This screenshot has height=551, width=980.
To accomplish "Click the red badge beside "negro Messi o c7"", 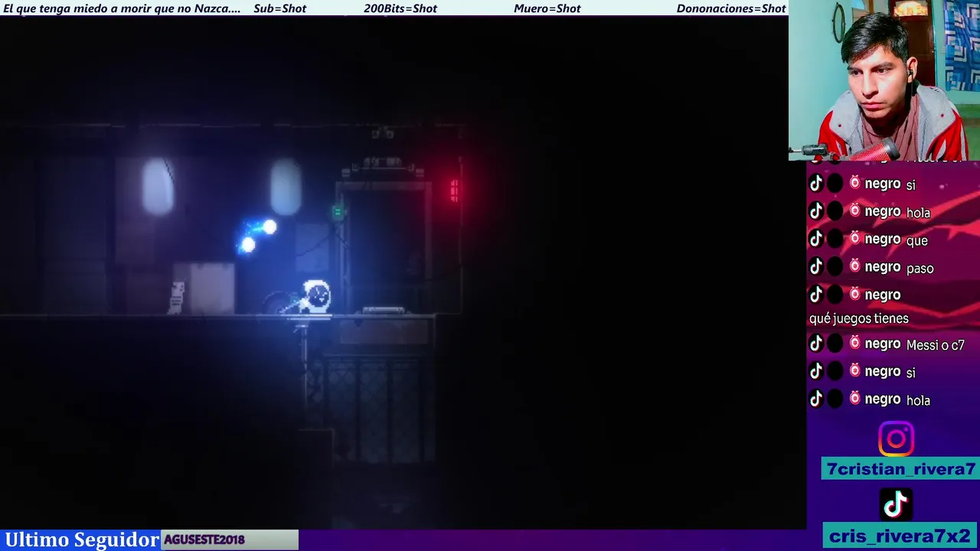I will click(x=855, y=343).
